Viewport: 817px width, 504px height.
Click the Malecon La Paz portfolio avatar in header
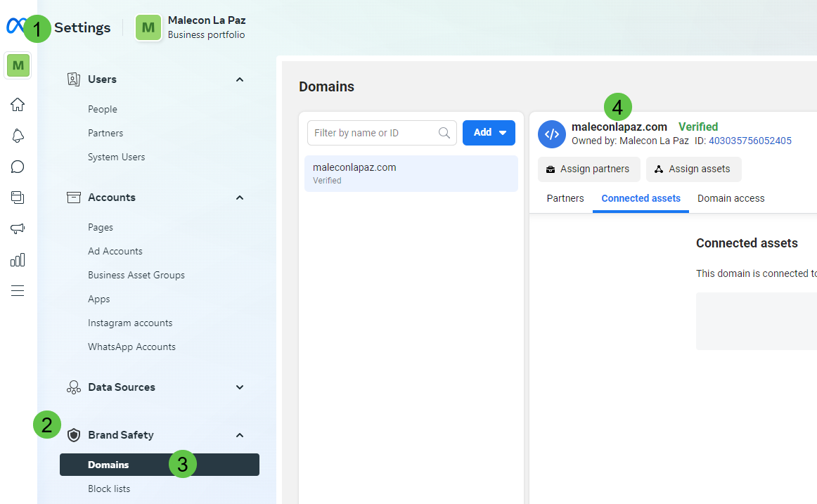148,27
